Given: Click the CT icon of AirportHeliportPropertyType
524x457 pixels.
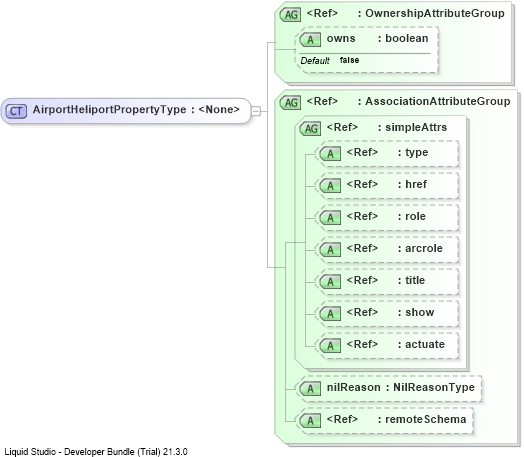Looking at the screenshot, I should 16,111.
